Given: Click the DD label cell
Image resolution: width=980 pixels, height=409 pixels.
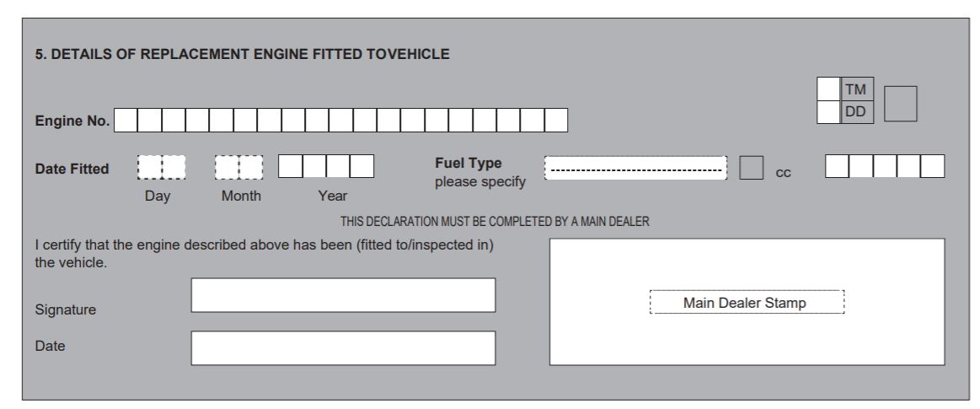Looking at the screenshot, I should coord(860,110).
